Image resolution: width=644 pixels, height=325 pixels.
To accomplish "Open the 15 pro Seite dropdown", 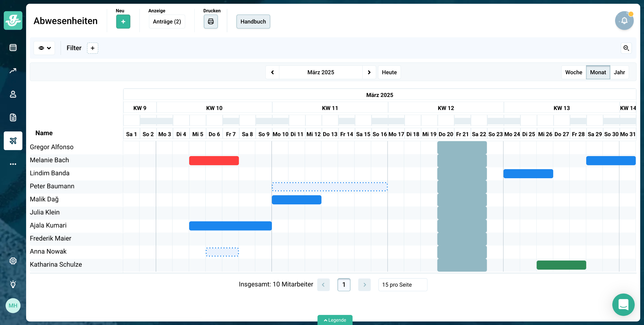I will click(x=403, y=285).
